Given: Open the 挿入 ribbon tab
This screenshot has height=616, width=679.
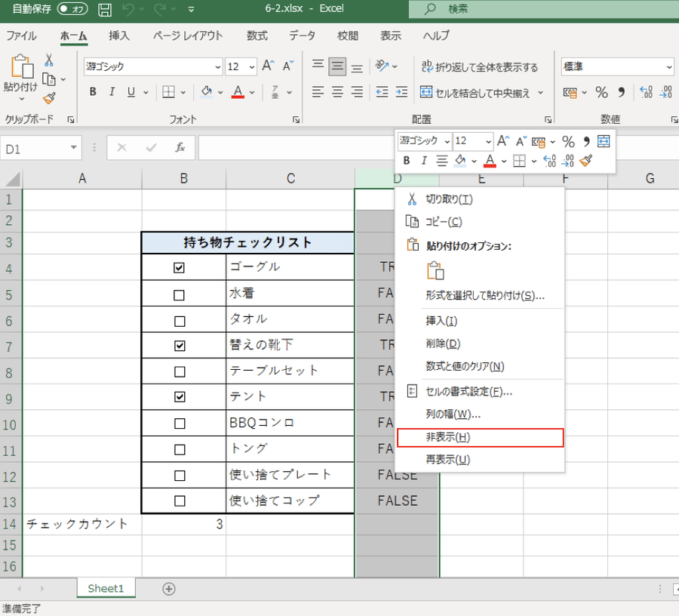Looking at the screenshot, I should (x=118, y=35).
